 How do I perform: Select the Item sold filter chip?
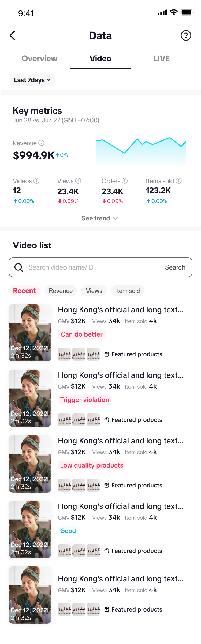[128, 291]
